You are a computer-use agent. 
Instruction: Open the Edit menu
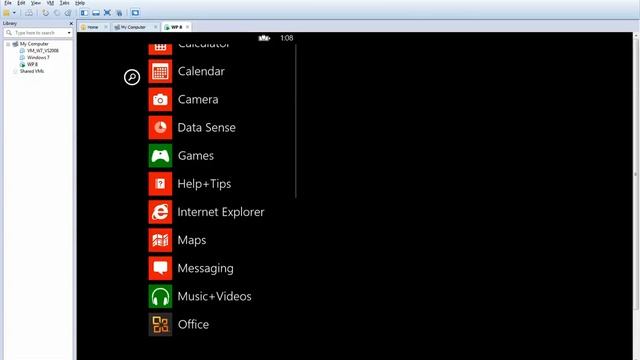[21, 3]
